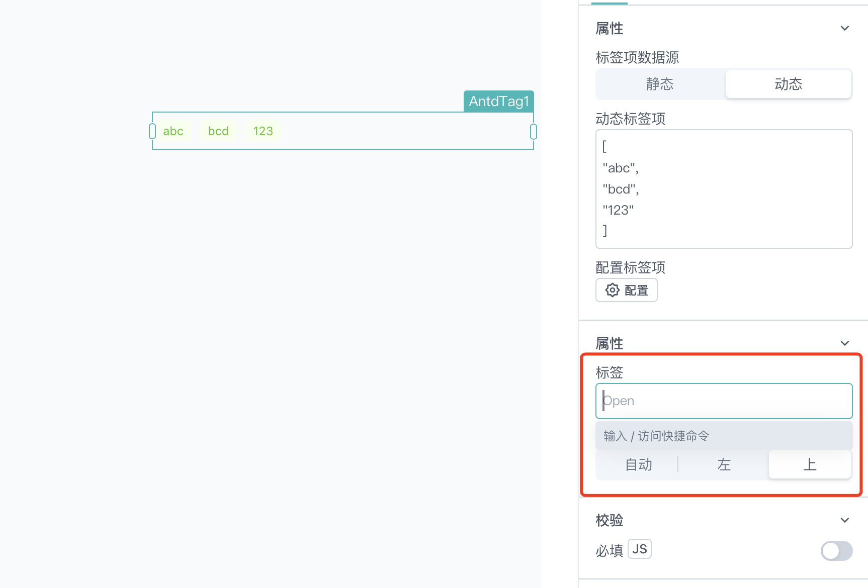Viewport: 868px width, 588px height.
Task: Click the left resize handle of AntdTag1
Action: [152, 131]
